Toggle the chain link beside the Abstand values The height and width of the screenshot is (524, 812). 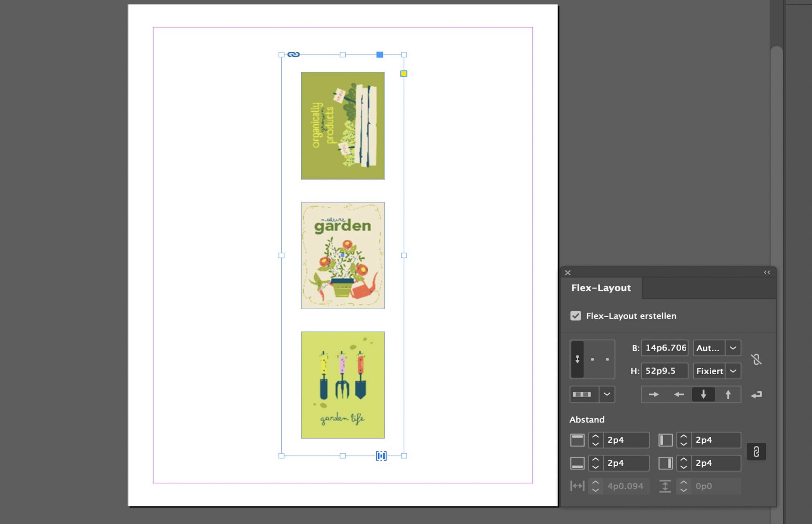click(757, 452)
